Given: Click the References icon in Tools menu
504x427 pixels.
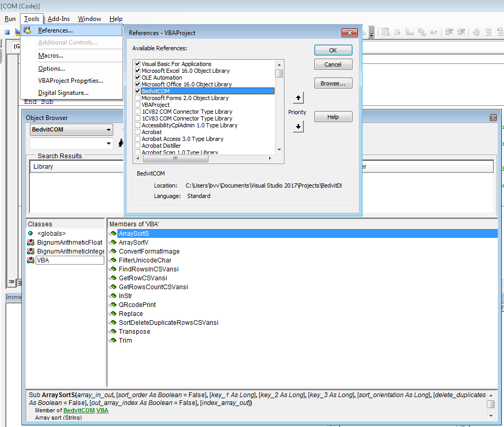Looking at the screenshot, I should [x=28, y=30].
